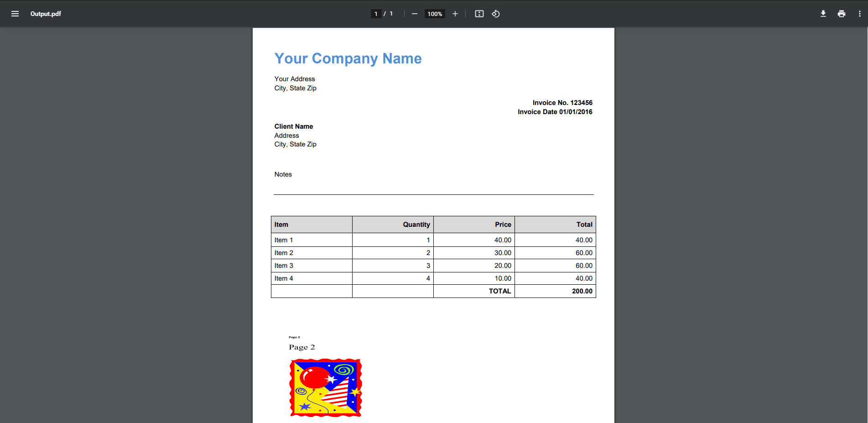This screenshot has width=868, height=423.
Task: Open the document thumbnail sidebar
Action: (x=15, y=14)
